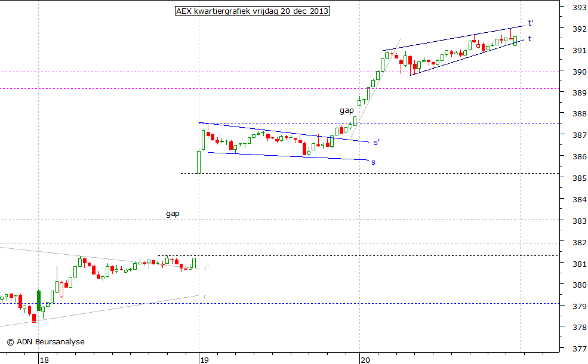Click the '© ADN Beursanalyse' copyright text
Screen dimensions: 588x364
coord(46,342)
